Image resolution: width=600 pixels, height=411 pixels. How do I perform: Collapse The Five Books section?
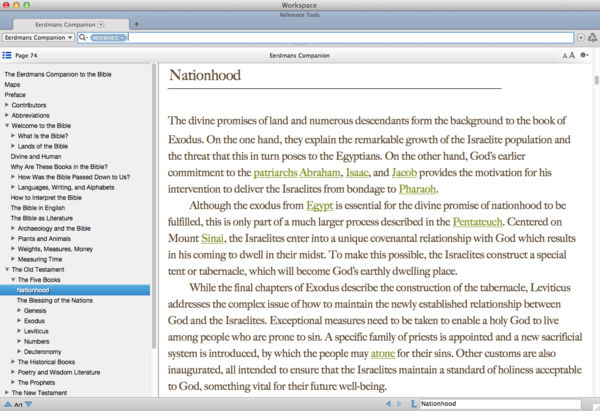(14, 280)
